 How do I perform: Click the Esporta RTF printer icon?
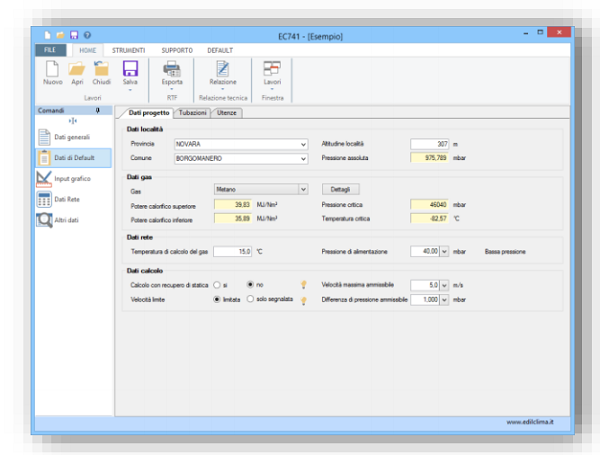[171, 69]
